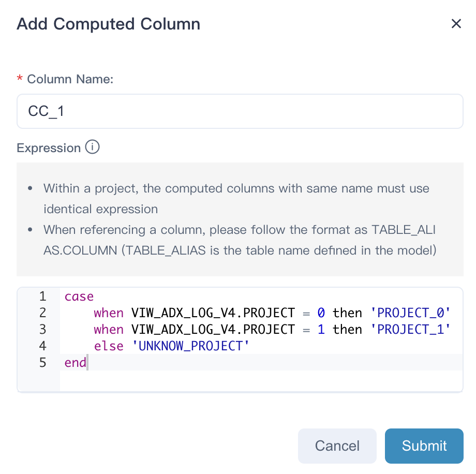Cancel adding the computed column
Image resolution: width=476 pixels, height=474 pixels.
(x=337, y=446)
